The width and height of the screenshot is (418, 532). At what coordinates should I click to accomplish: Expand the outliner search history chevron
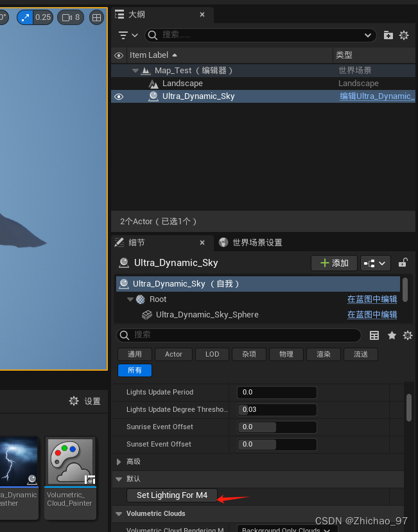(x=367, y=35)
